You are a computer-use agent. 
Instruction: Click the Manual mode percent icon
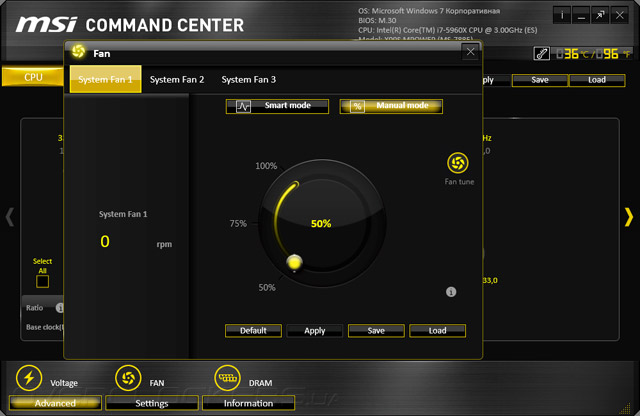click(x=357, y=107)
